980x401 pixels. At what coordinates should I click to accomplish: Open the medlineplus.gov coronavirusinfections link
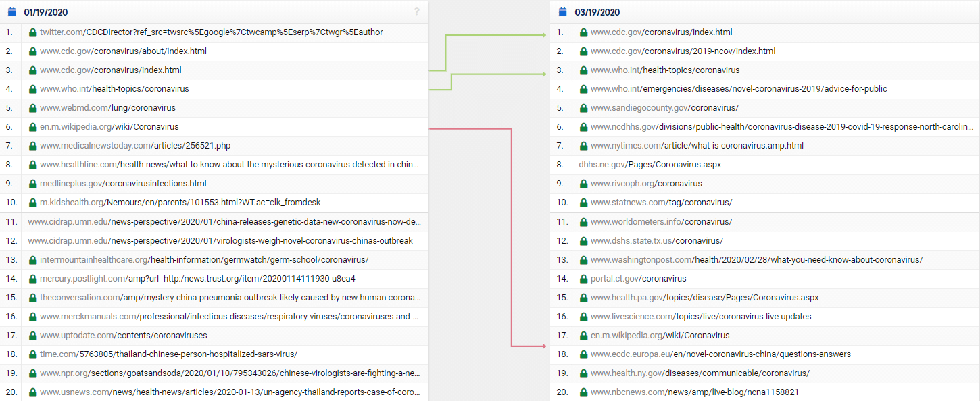coord(123,184)
